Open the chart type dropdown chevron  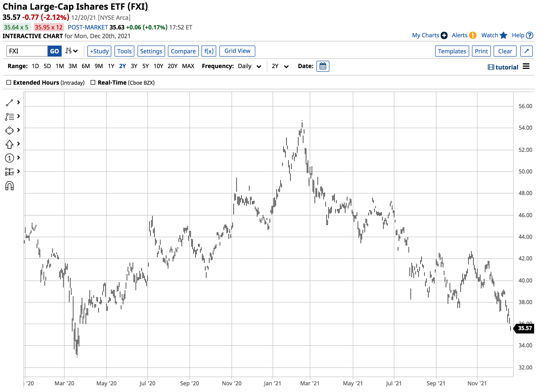76,51
